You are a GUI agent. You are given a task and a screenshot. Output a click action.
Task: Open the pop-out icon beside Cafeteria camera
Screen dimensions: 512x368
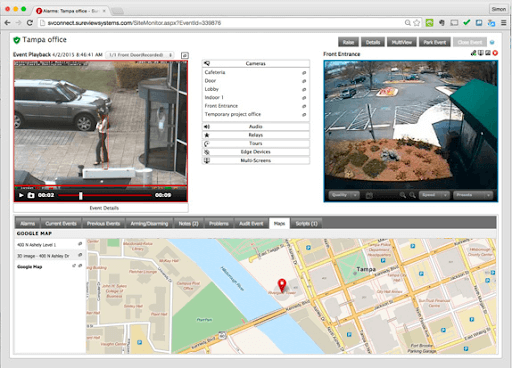pos(304,73)
